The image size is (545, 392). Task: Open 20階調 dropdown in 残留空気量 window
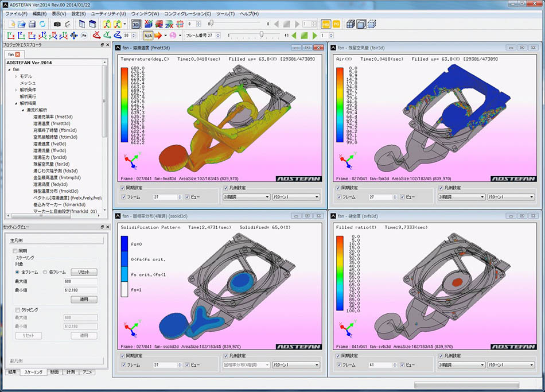coord(461,197)
